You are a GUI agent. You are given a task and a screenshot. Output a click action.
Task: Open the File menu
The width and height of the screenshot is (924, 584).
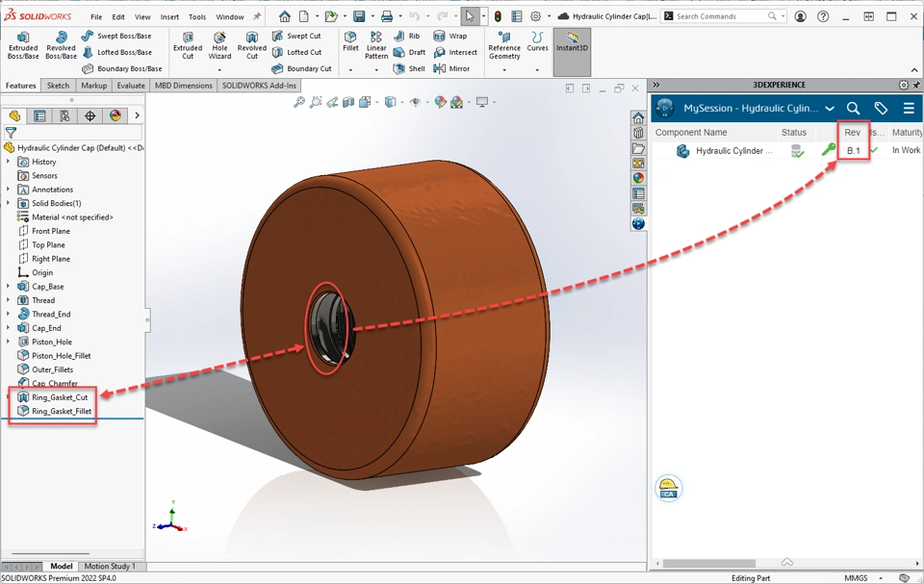96,17
